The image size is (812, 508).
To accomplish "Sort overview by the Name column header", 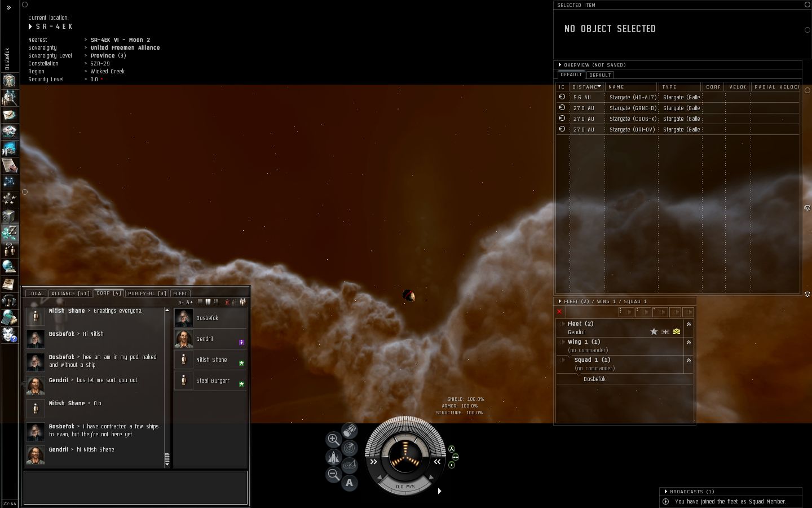I will 631,87.
